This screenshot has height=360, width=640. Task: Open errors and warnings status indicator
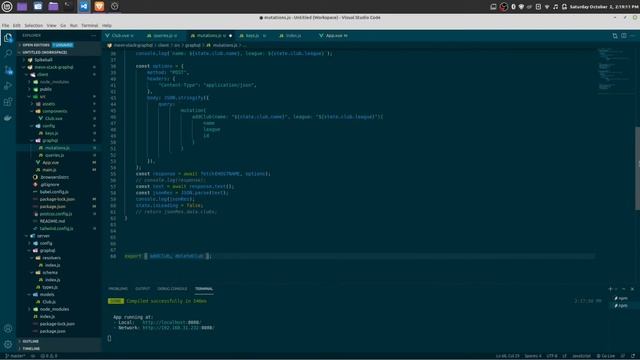(x=49, y=356)
